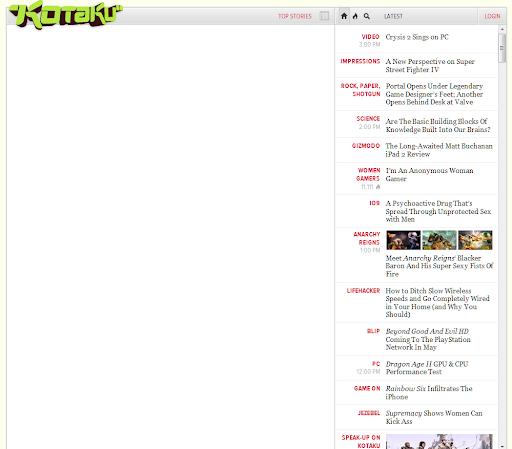Screen dimensions: 512x449
Task: Open 'Meet Anarchy Reigns' Blacker Baron' article
Action: [x=439, y=266]
